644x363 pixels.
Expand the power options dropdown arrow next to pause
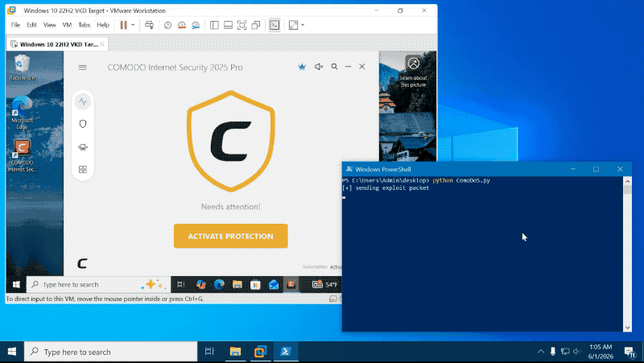coord(133,25)
